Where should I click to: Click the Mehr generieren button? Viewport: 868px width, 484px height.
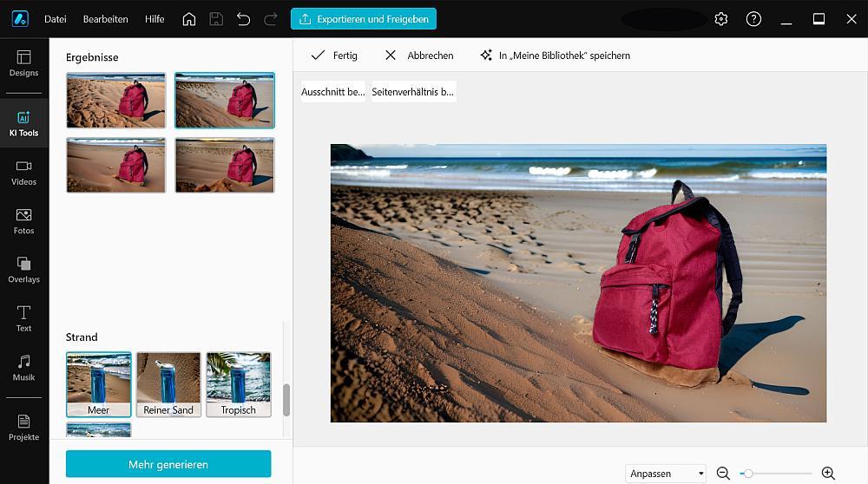(168, 464)
